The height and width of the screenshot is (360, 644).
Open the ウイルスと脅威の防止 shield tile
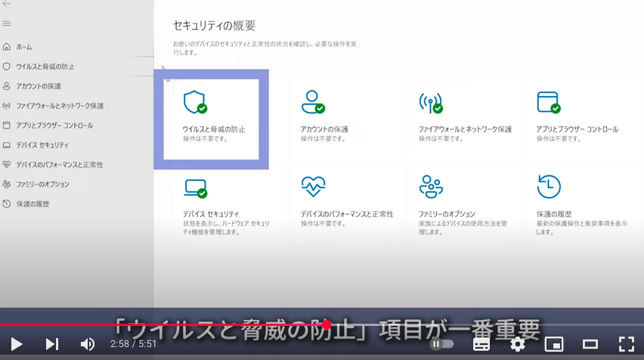(x=211, y=119)
